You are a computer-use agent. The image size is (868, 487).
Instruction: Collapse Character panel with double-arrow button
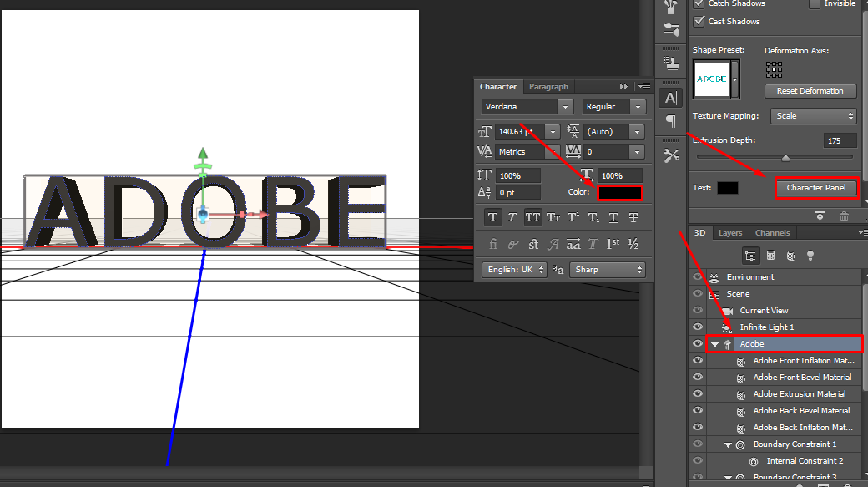coord(624,86)
